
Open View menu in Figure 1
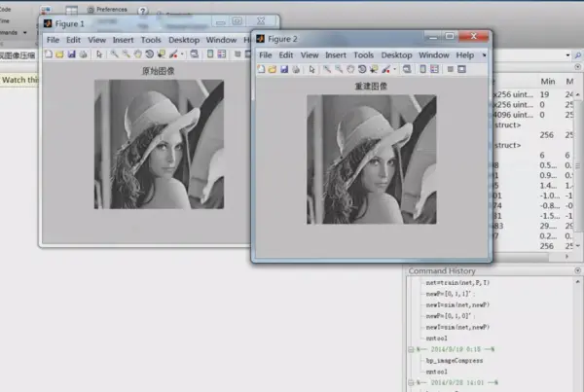96,40
